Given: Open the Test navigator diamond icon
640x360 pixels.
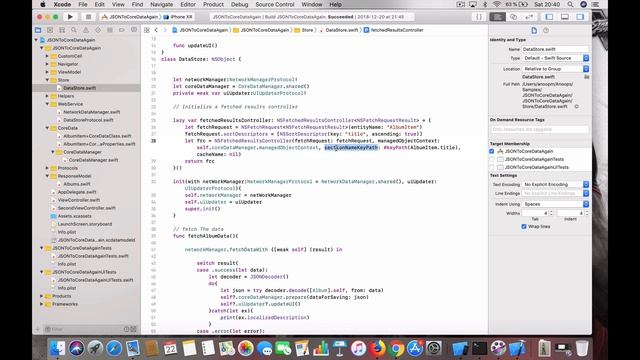Looking at the screenshot, I should (98, 30).
